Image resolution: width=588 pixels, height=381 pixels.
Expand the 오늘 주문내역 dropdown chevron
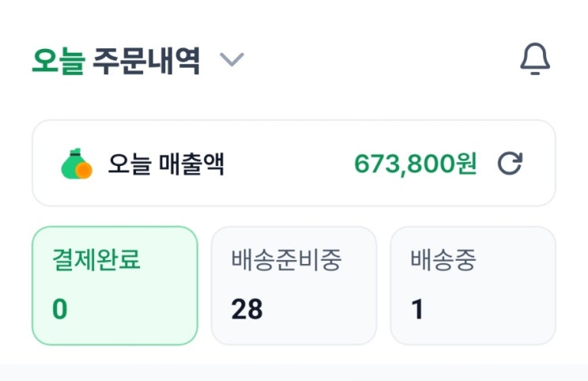click(232, 60)
